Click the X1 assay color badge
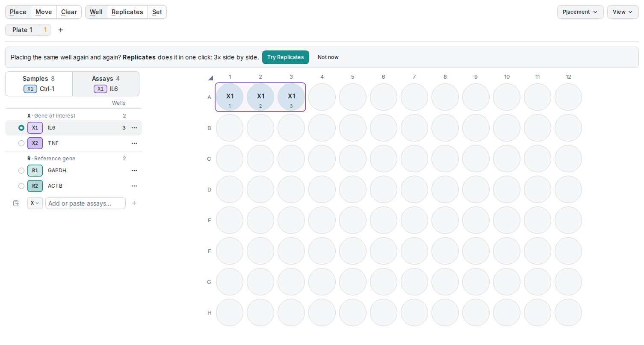644x345 pixels. click(35, 128)
